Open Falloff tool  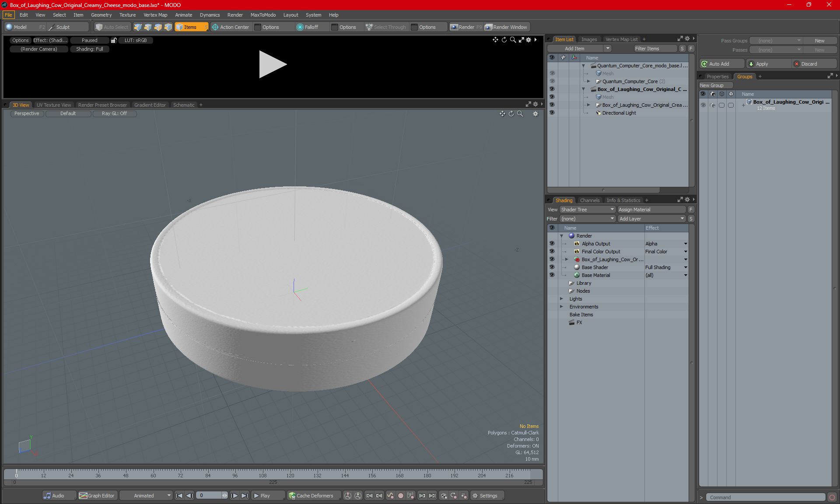[308, 27]
